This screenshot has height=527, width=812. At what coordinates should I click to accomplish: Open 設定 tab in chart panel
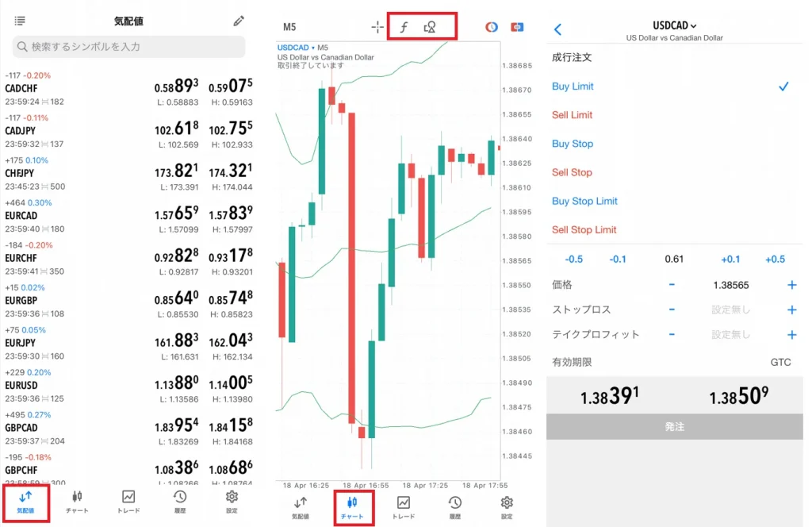[x=507, y=508]
